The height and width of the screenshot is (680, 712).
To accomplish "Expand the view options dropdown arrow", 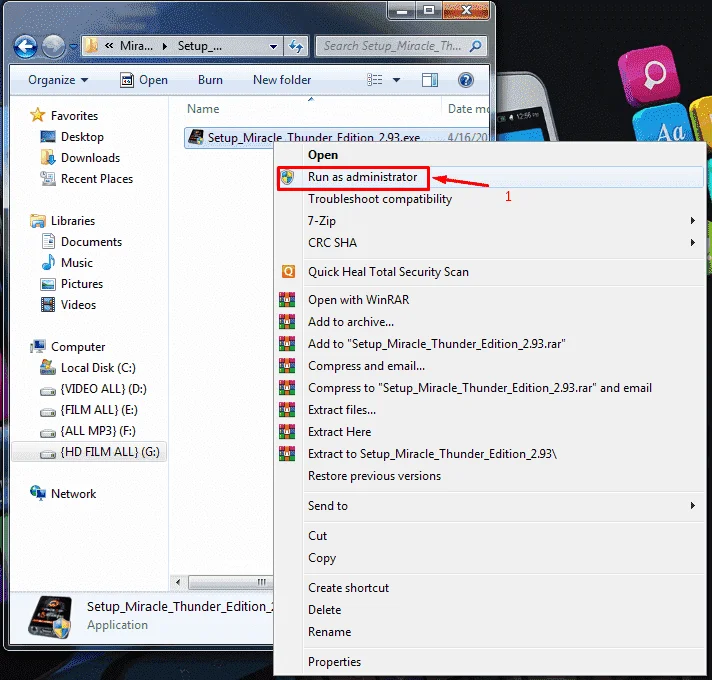I will [396, 80].
